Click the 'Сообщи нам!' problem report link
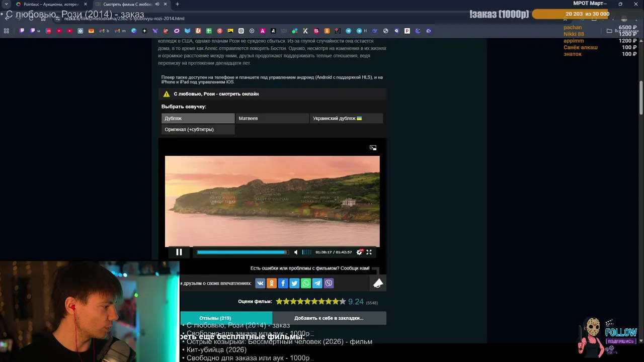This screenshot has height=362, width=644. coord(355,268)
